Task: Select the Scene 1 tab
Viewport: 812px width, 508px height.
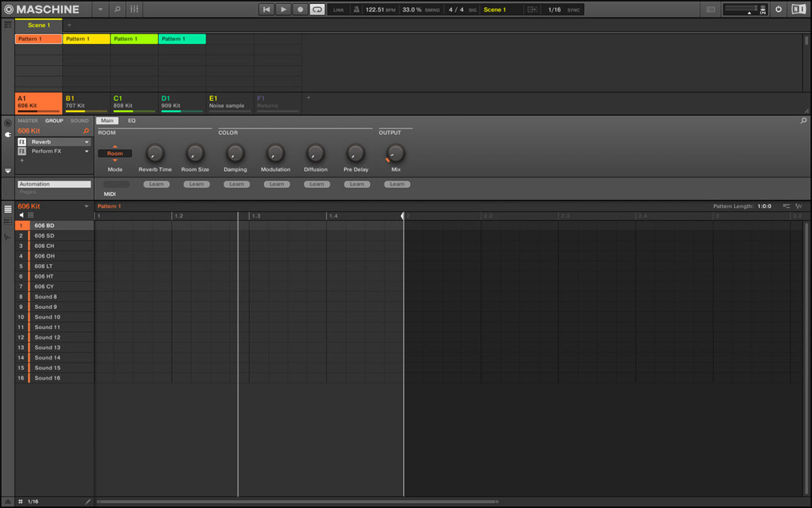Action: (39, 25)
